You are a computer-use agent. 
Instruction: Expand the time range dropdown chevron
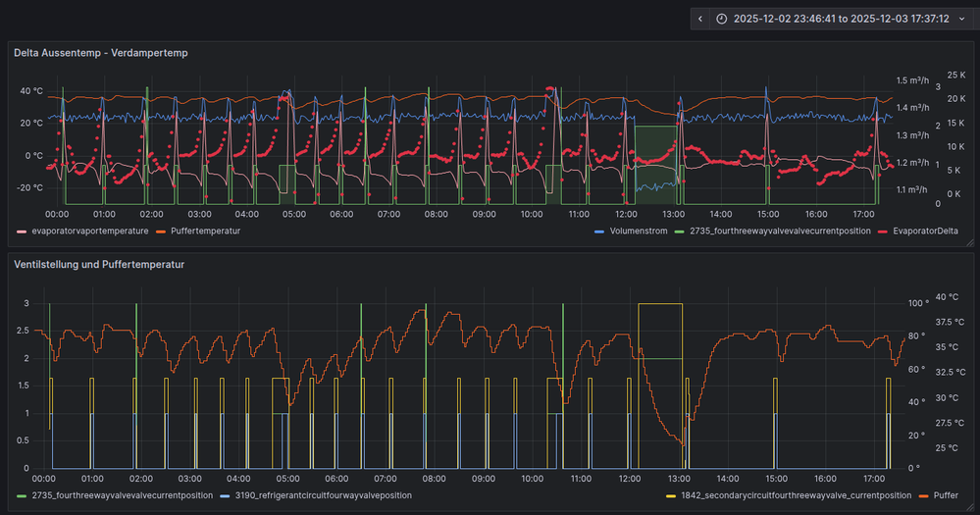(x=961, y=19)
